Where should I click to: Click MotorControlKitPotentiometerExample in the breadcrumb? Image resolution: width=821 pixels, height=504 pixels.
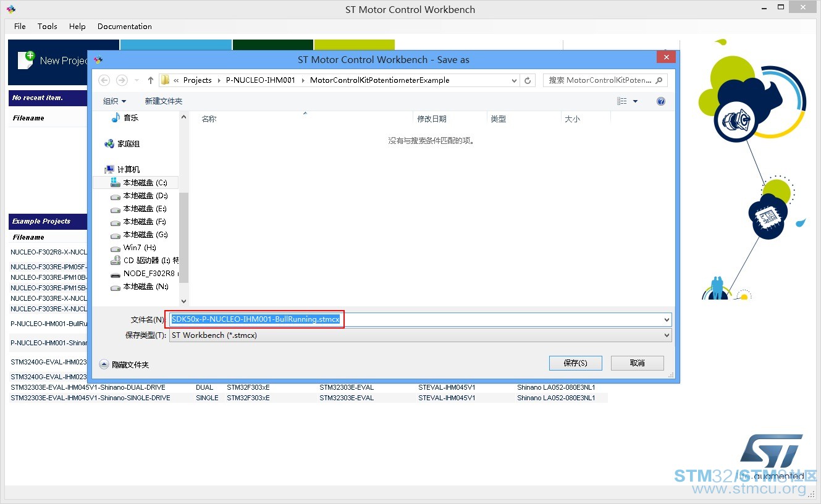coord(380,80)
